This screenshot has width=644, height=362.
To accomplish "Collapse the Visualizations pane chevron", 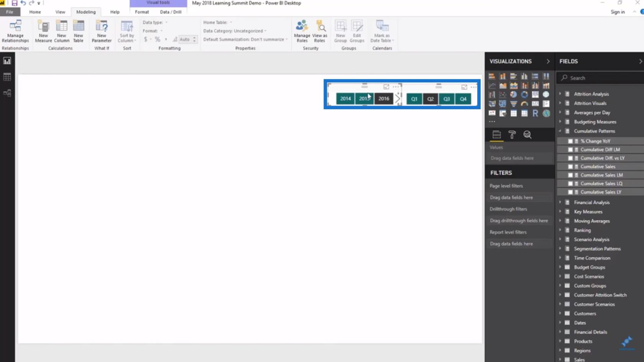I will pyautogui.click(x=548, y=61).
